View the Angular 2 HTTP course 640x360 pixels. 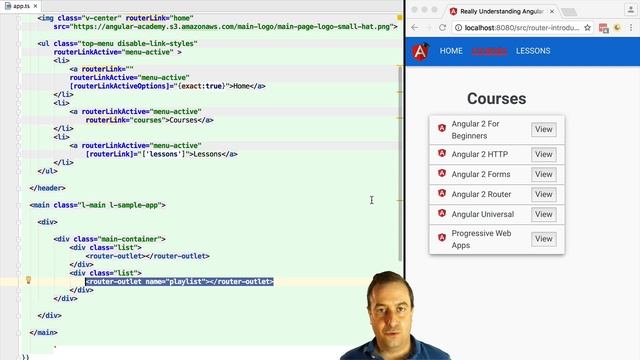point(544,154)
